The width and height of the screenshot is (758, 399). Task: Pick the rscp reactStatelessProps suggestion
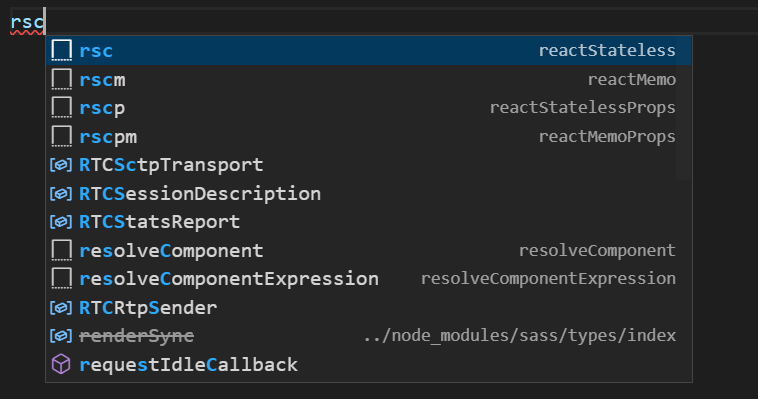[x=369, y=108]
